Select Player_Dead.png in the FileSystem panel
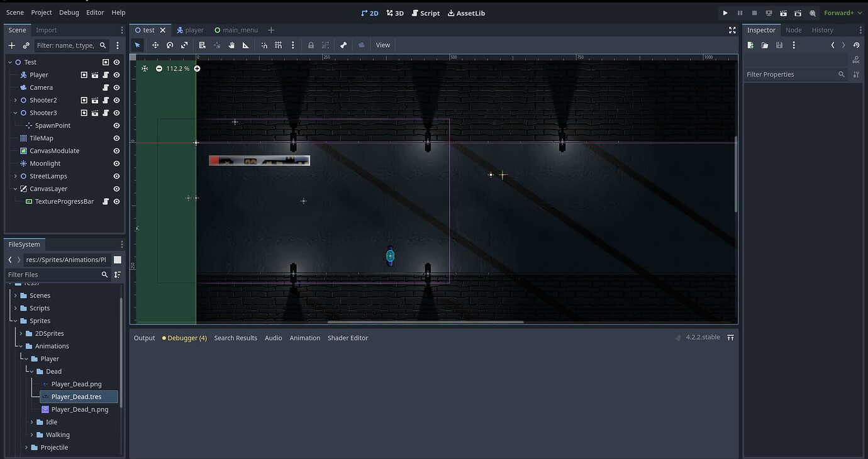This screenshot has height=459, width=868. [x=76, y=384]
